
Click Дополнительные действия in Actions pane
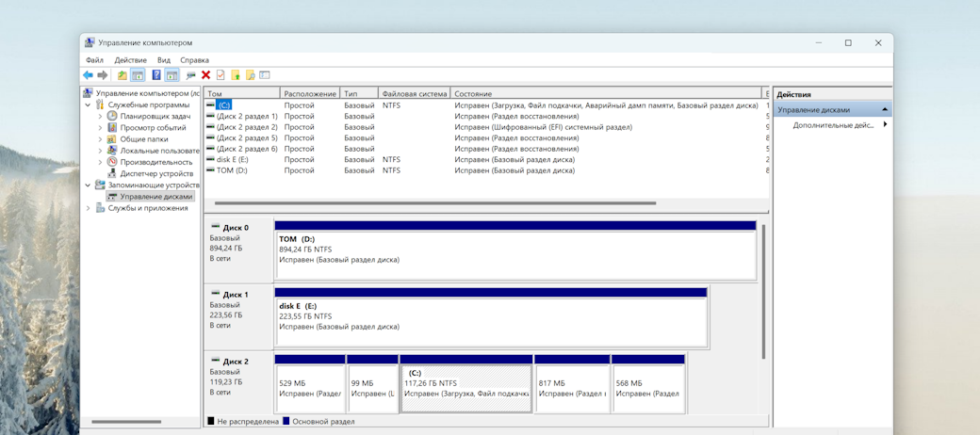(x=833, y=125)
